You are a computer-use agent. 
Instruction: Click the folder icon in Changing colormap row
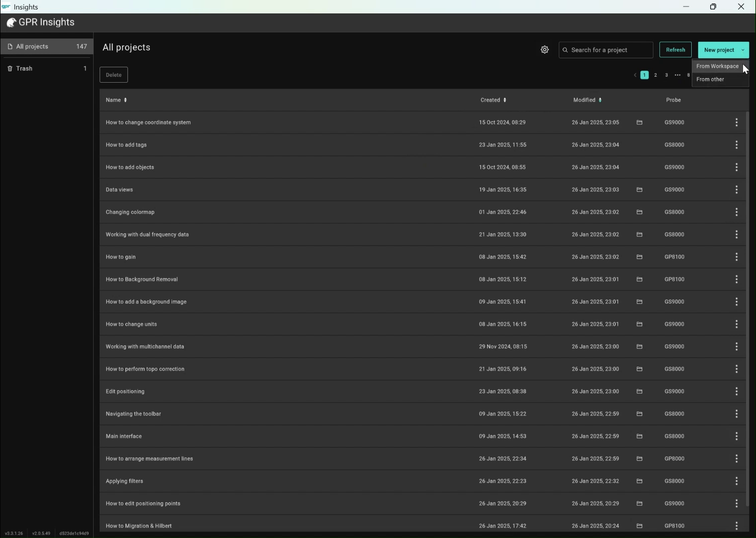[x=639, y=212]
